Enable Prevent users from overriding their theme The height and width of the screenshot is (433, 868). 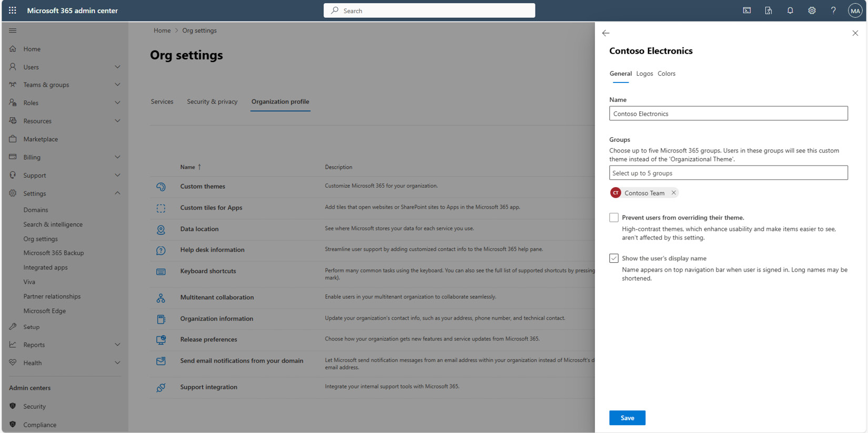614,218
